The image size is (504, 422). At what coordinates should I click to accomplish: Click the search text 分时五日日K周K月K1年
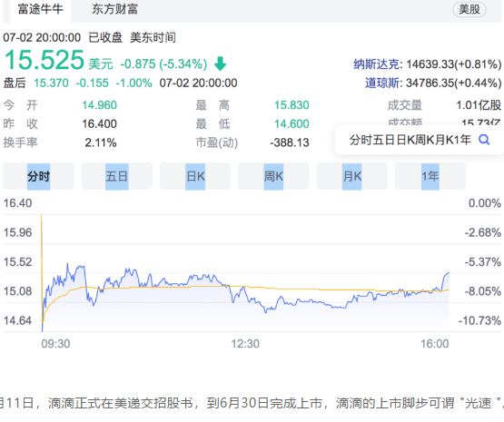[x=410, y=140]
